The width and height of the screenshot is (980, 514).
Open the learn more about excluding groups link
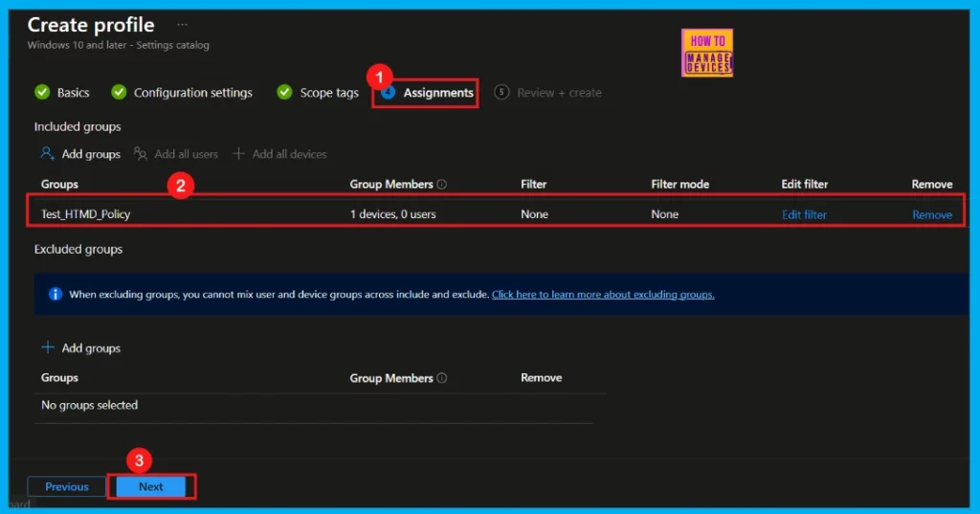click(x=603, y=294)
